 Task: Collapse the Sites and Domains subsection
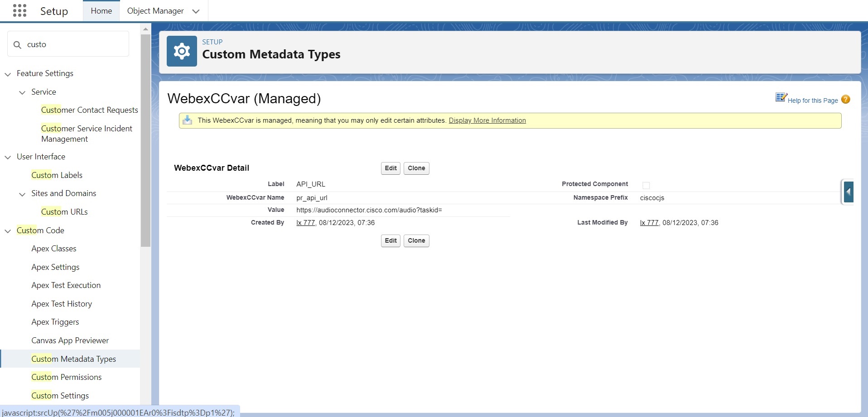[x=22, y=194]
